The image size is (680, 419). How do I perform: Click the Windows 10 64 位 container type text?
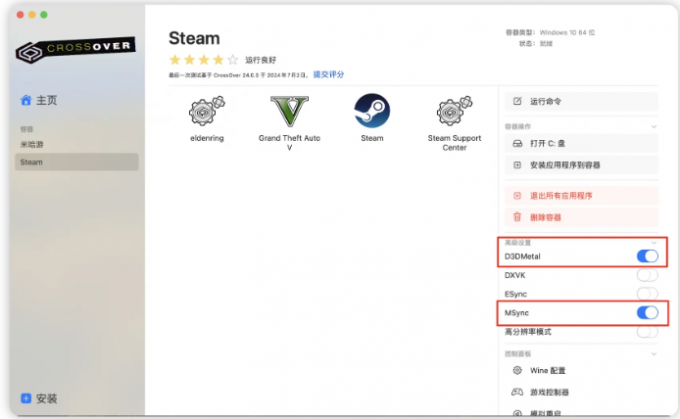click(x=567, y=33)
